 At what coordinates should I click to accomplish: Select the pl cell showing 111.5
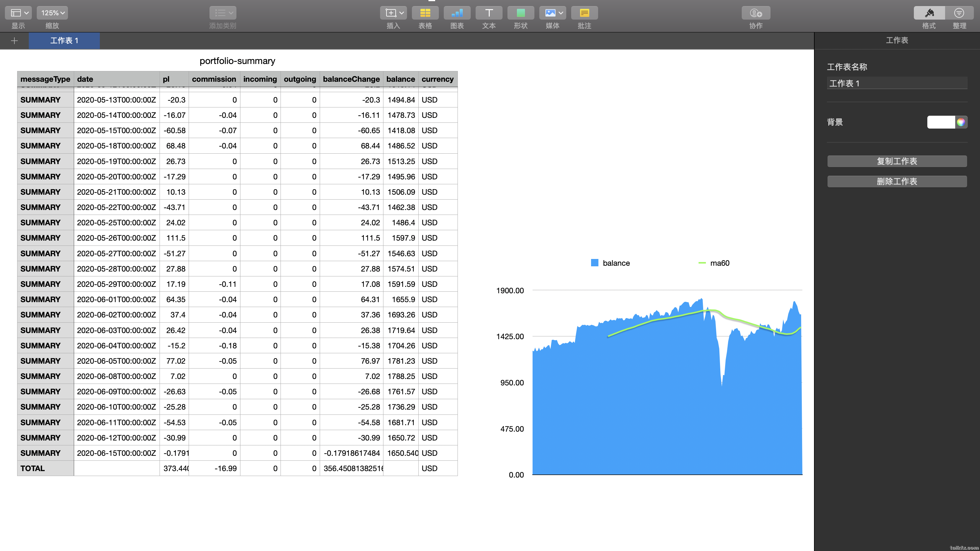174,238
